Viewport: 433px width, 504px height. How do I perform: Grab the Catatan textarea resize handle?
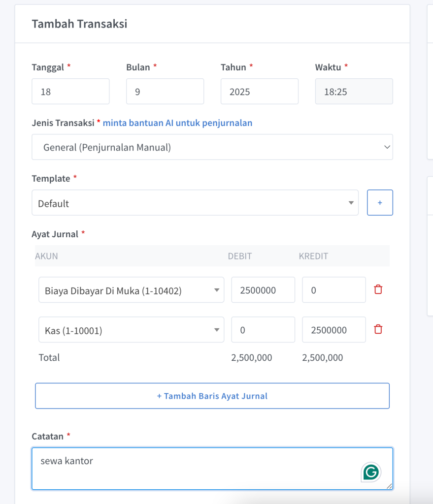click(x=390, y=486)
